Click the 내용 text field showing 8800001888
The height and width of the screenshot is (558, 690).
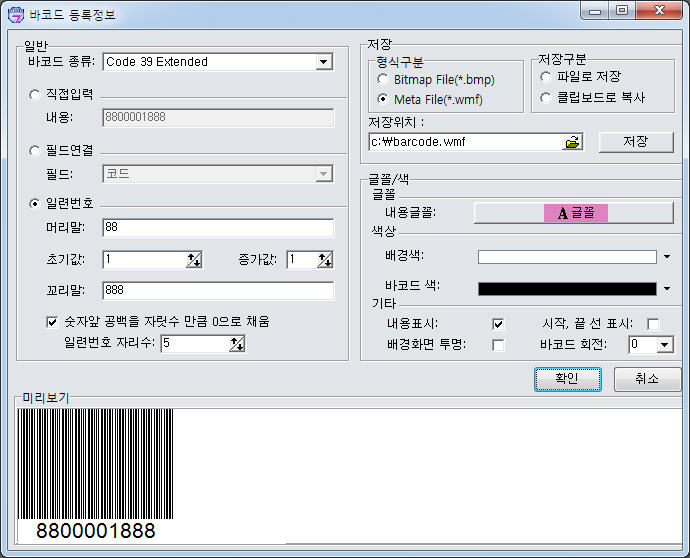pos(218,117)
